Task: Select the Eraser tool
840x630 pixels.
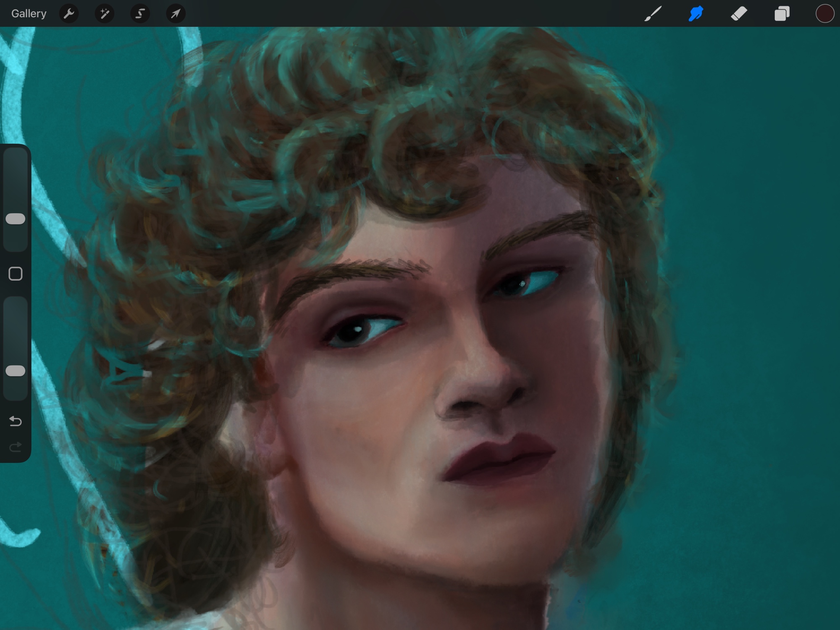Action: tap(739, 14)
